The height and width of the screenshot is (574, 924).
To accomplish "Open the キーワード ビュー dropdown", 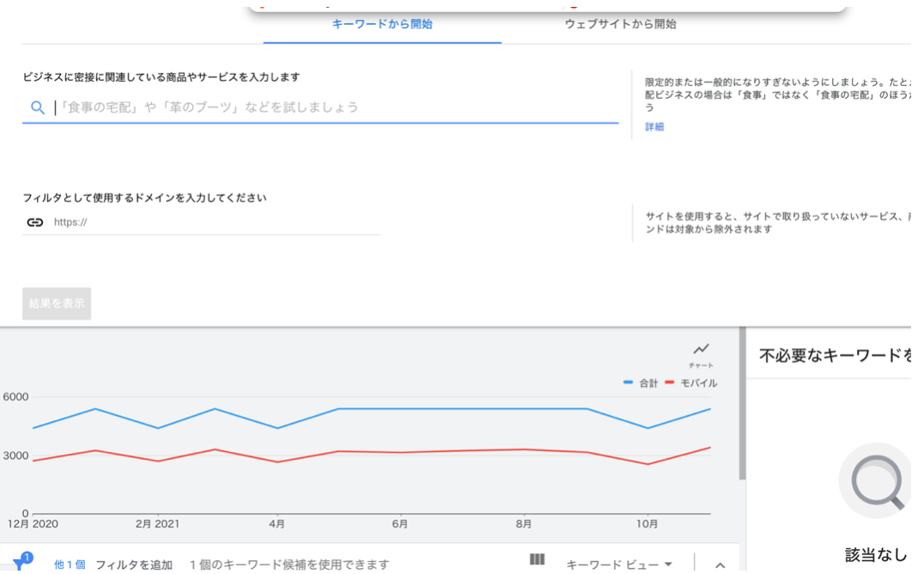I will (x=619, y=565).
